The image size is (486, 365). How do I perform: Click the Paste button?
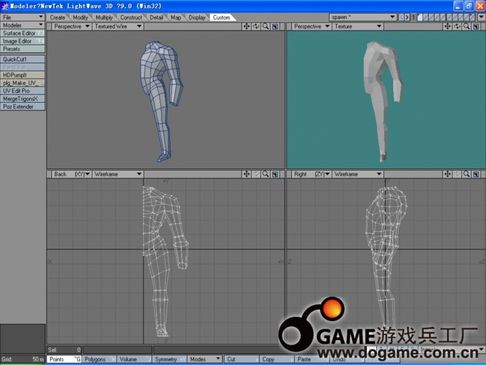tap(312, 359)
